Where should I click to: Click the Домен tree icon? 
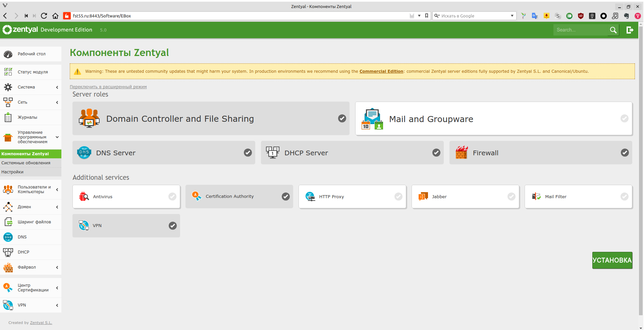pos(8,207)
